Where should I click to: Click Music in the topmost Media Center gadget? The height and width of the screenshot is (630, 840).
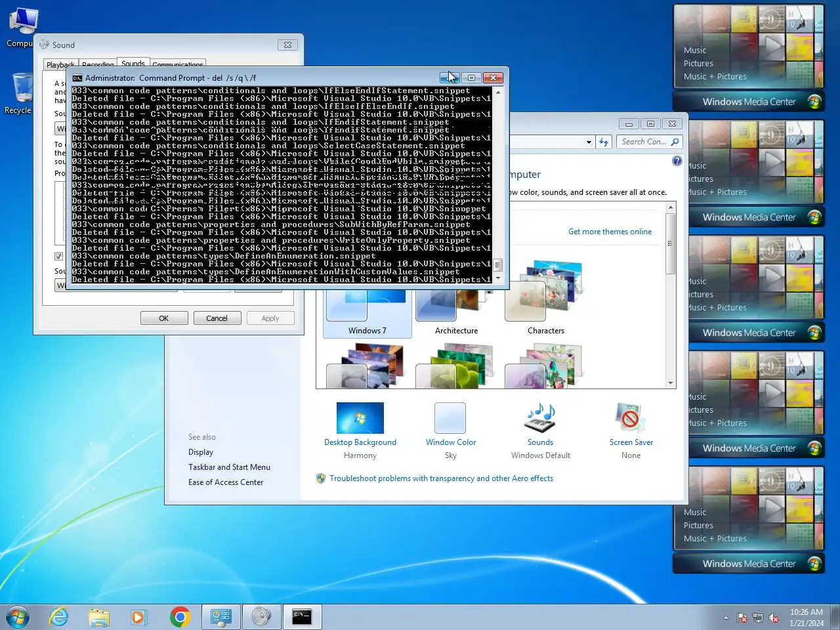(x=695, y=50)
